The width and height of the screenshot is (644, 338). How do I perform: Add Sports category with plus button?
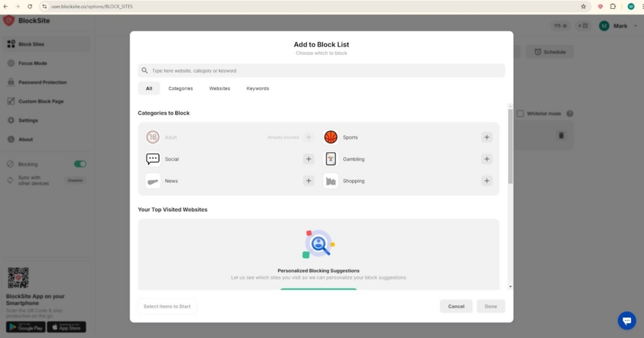pos(487,137)
